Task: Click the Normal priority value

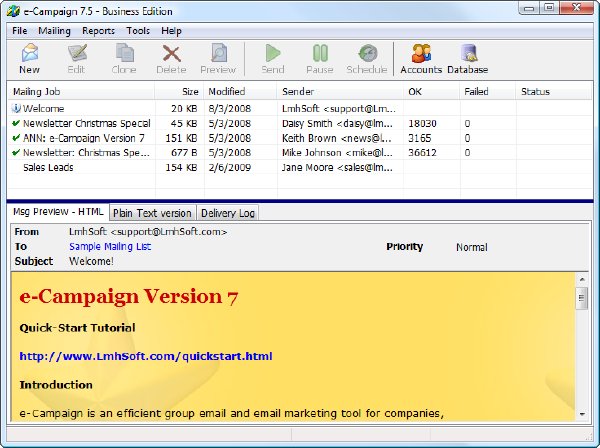Action: [x=472, y=247]
